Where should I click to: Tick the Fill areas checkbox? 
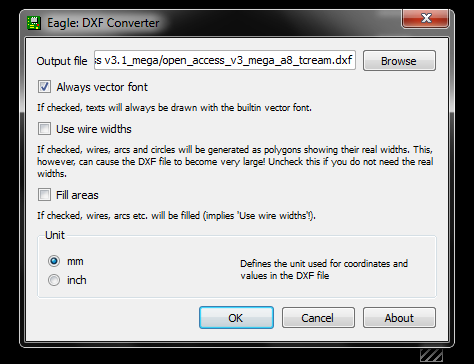pyautogui.click(x=44, y=194)
